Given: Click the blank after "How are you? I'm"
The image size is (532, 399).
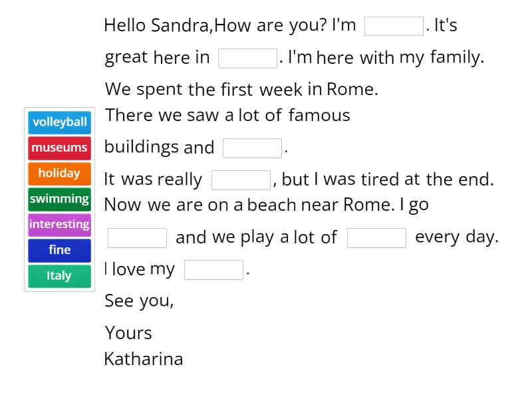Looking at the screenshot, I should (x=394, y=26).
